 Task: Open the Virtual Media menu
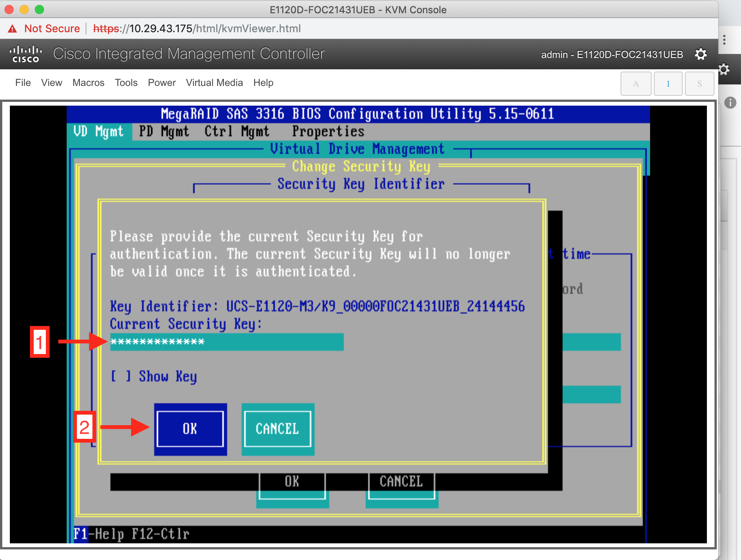coord(214,83)
